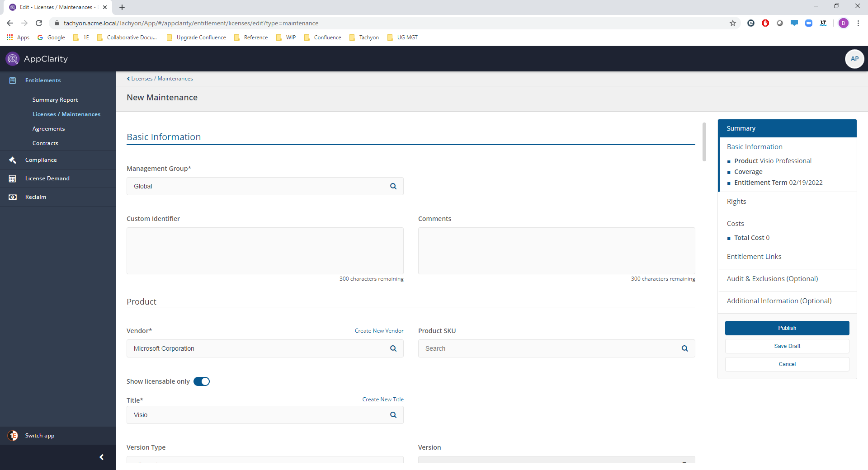Open the Confluence bookmark folder
The image size is (868, 470).
click(323, 38)
